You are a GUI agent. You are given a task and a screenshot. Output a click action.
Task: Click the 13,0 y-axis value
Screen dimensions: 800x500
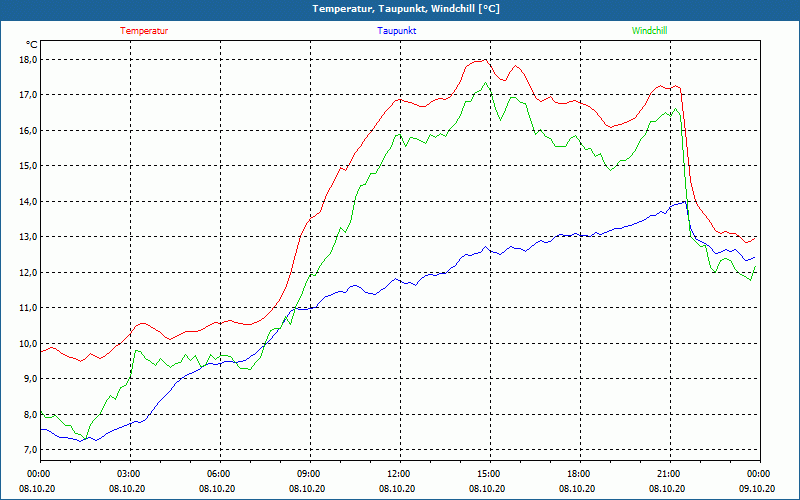point(29,237)
